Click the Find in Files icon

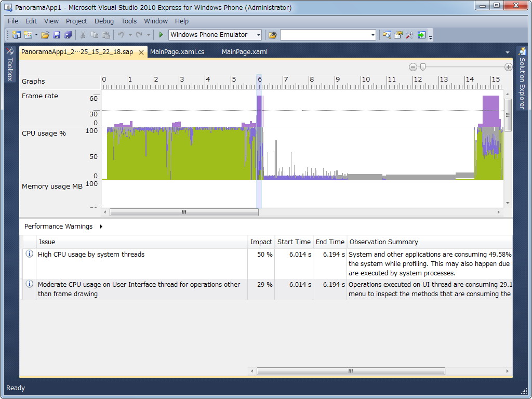tap(272, 35)
